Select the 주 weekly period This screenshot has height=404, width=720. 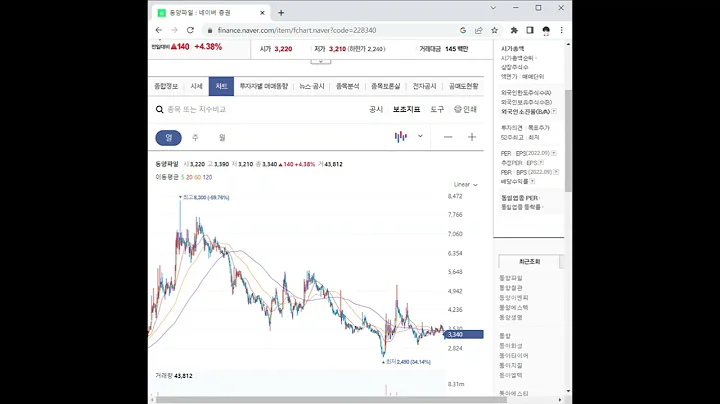tap(195, 138)
